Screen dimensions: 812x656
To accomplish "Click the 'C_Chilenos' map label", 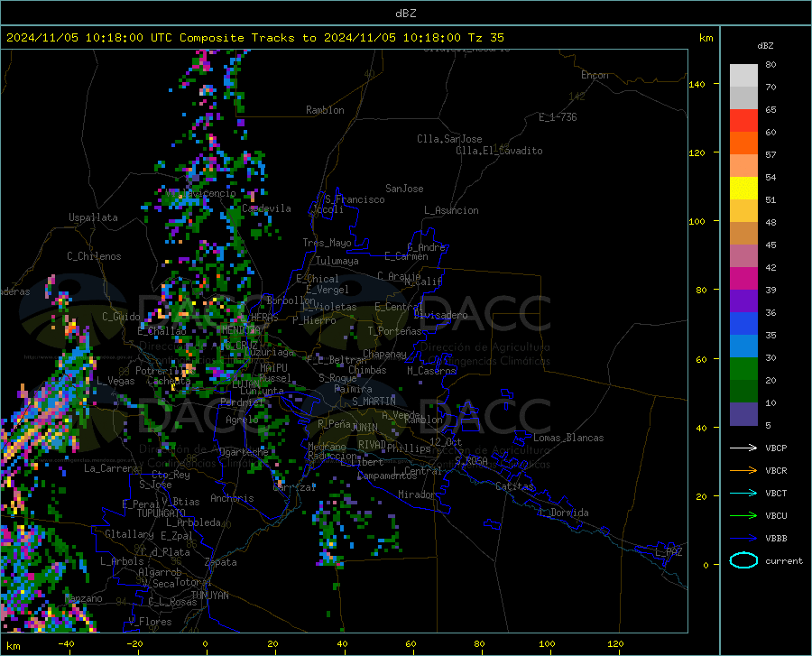I will [x=94, y=256].
